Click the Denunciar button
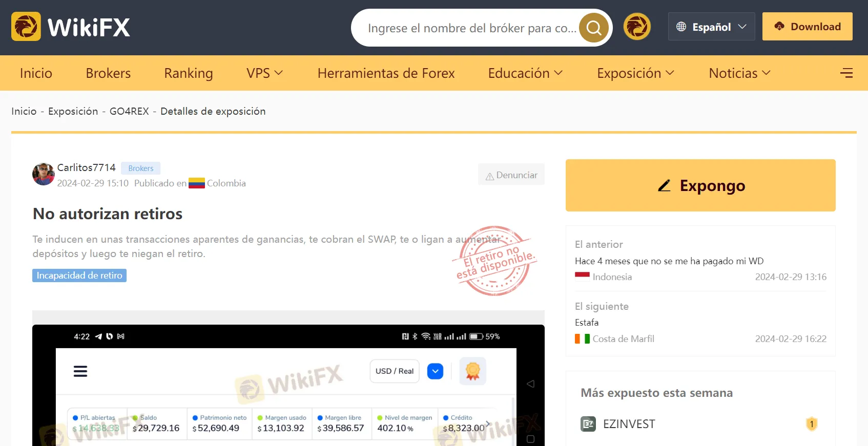 [x=511, y=175]
